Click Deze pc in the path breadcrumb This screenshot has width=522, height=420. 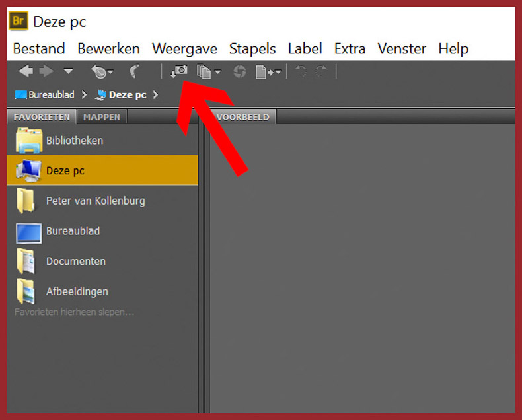pos(121,95)
